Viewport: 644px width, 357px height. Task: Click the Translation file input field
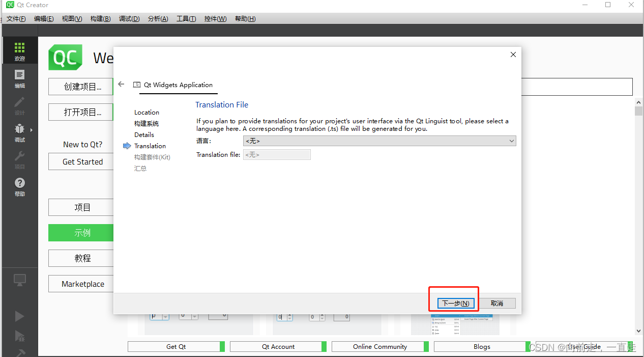pos(277,154)
